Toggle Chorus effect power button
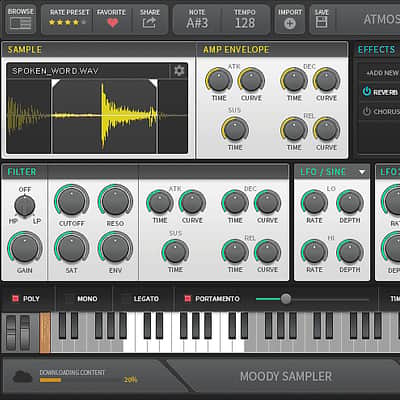Viewport: 400px width, 400px height. 367,111
